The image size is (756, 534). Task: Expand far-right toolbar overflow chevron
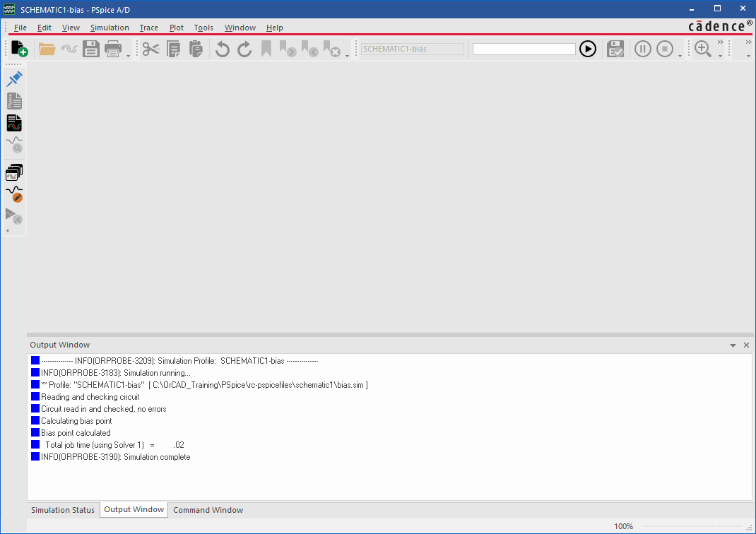click(x=748, y=42)
